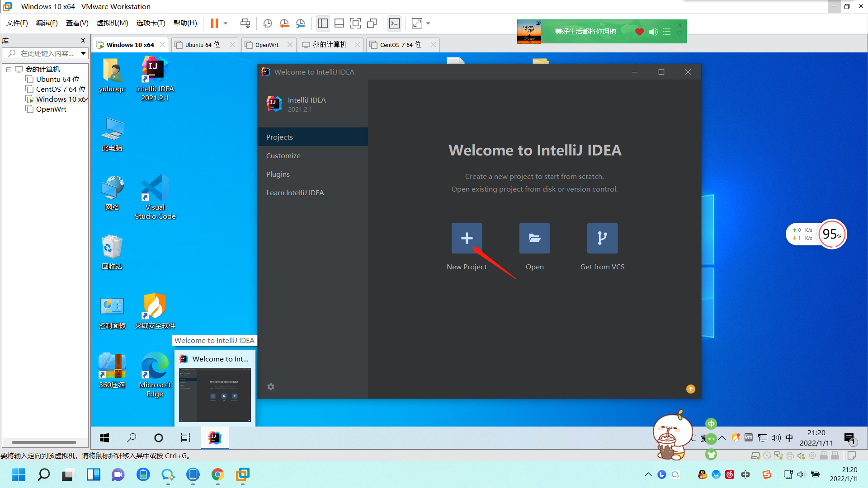Open the 虚拟机(M) menu
Viewport: 868px width, 488px height.
click(x=112, y=23)
